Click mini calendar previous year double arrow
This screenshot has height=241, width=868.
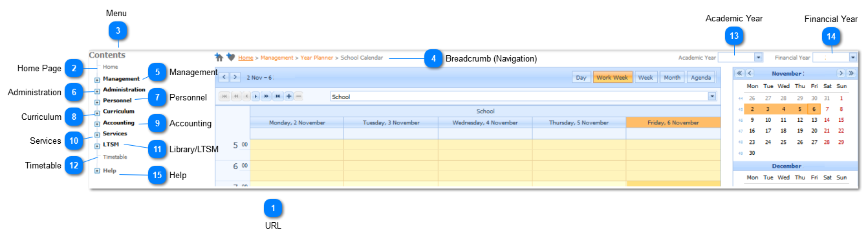point(740,73)
